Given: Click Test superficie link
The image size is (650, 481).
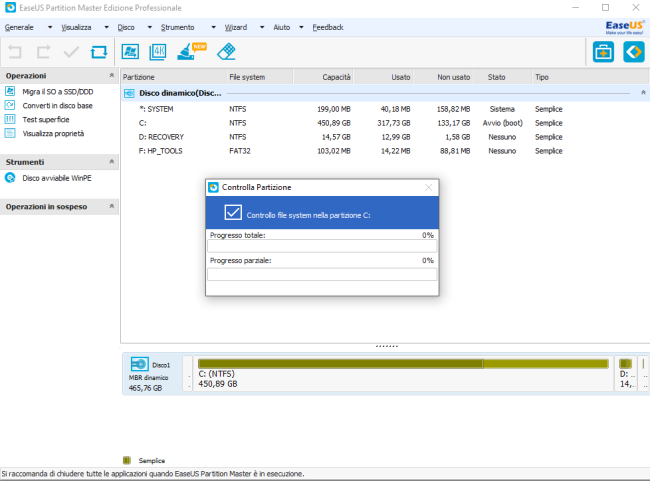Looking at the screenshot, I should (46, 120).
